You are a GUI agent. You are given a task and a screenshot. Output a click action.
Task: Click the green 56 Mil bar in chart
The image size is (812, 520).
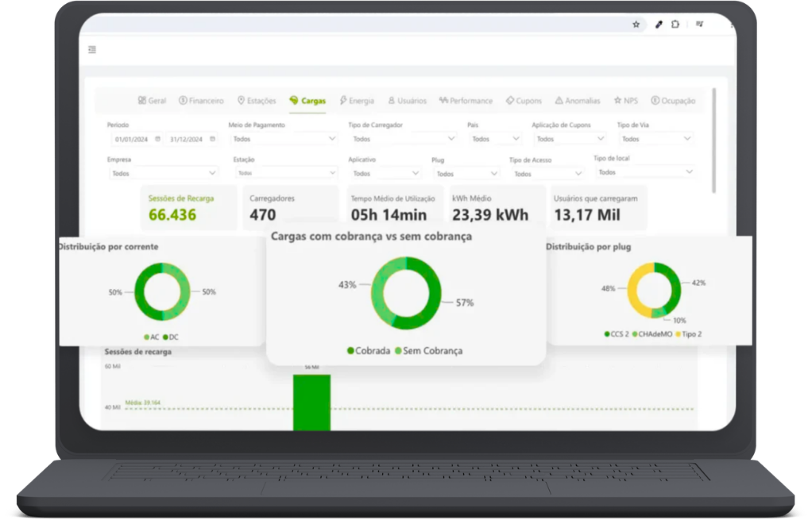311,403
